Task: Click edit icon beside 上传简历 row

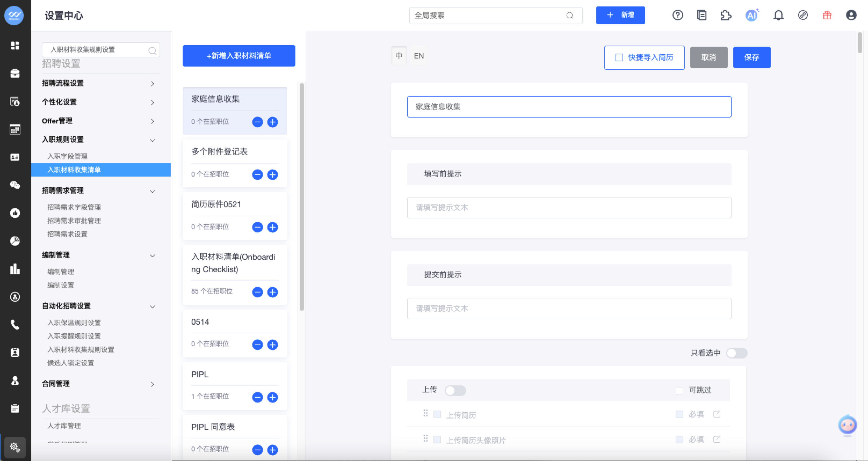Action: click(717, 414)
